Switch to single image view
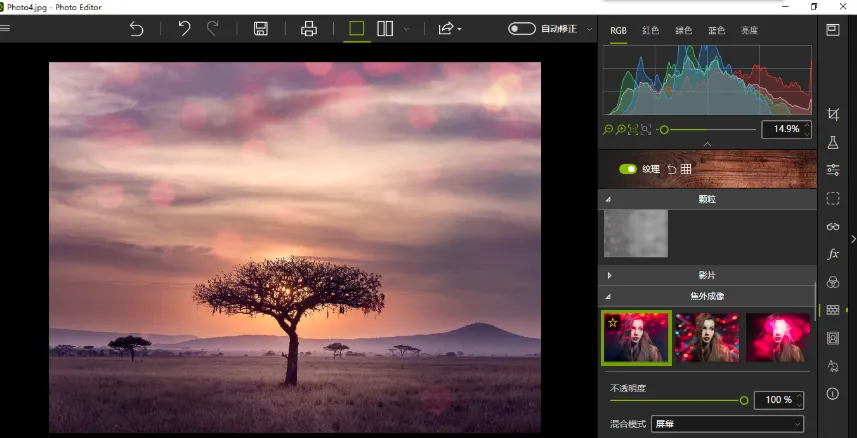 [356, 28]
